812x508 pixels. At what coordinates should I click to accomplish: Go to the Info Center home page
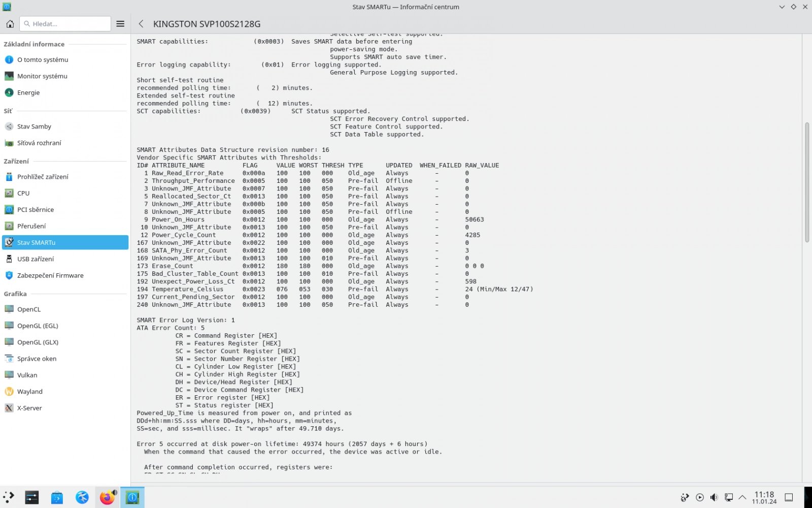coord(10,24)
